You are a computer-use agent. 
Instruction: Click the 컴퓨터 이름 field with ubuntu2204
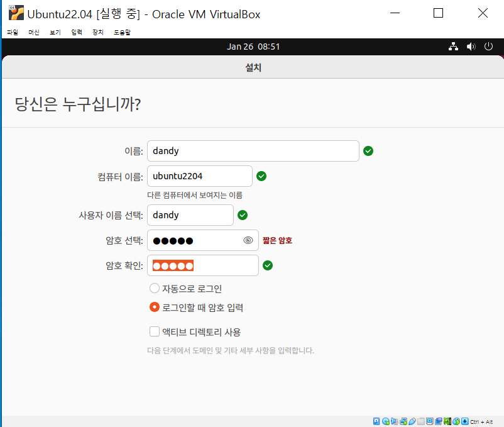(200, 176)
